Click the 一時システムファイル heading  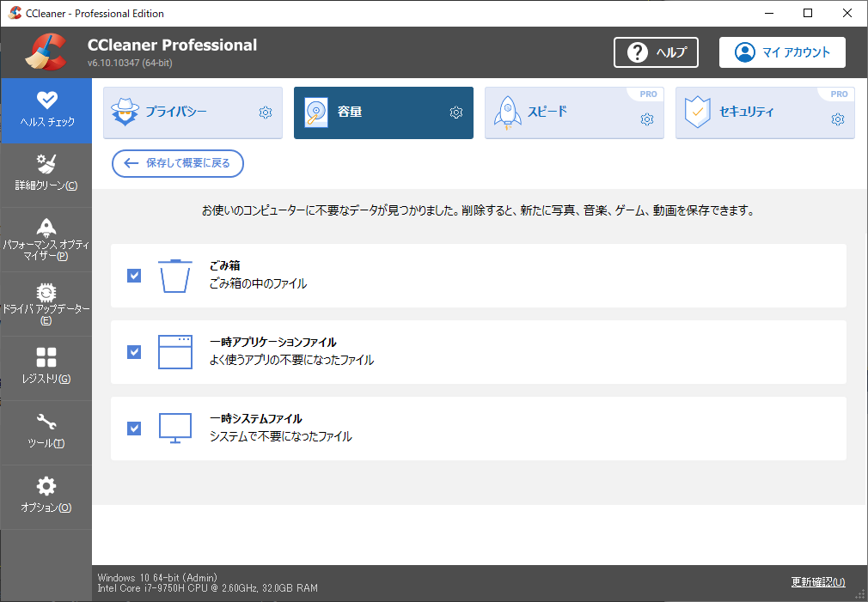coord(256,419)
